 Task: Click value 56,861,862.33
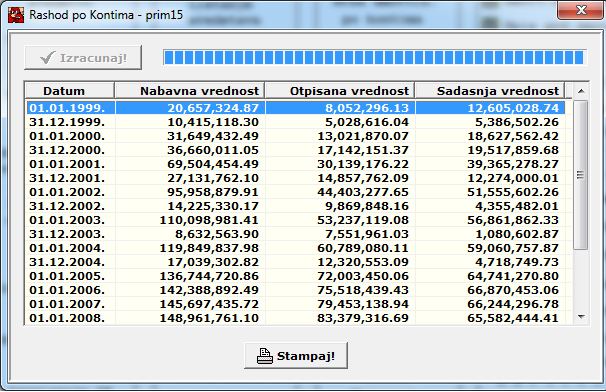click(513, 220)
